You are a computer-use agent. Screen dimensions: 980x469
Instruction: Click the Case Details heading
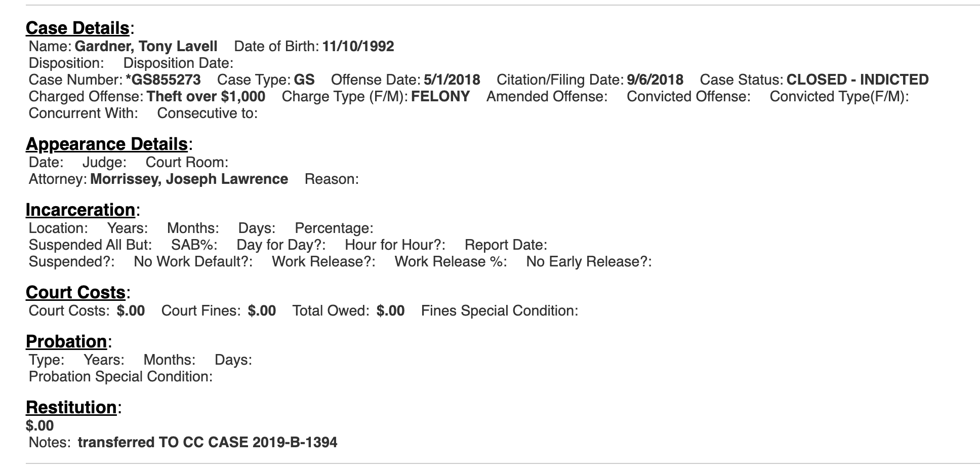click(77, 28)
